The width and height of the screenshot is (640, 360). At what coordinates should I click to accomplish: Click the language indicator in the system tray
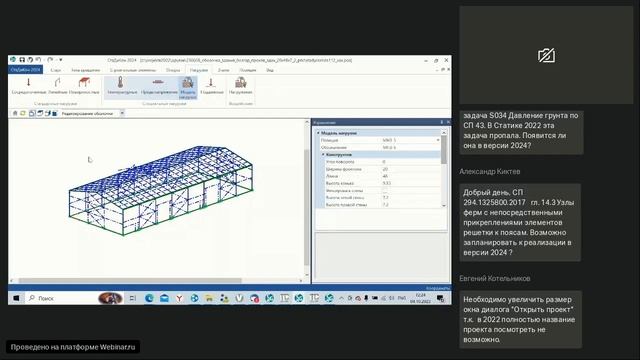402,298
